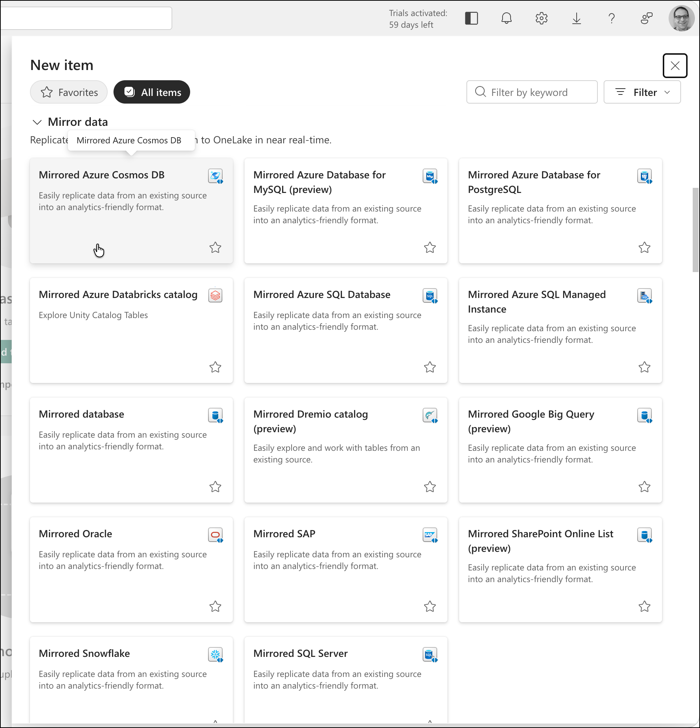Click the Mirrored Azure SQL Database icon

click(430, 296)
